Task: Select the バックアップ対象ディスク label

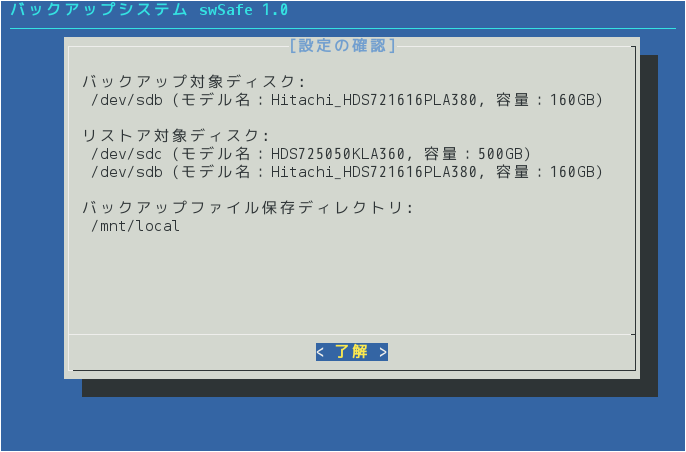Action: [x=194, y=81]
